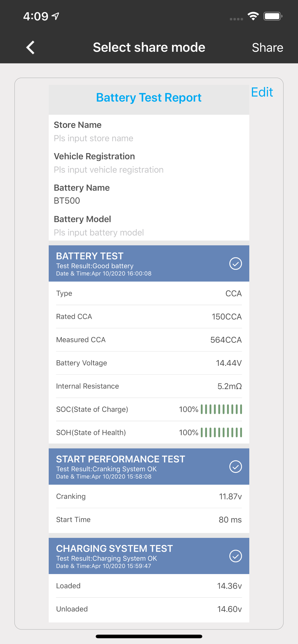Tap the store name input field
298x644 pixels.
point(149,138)
